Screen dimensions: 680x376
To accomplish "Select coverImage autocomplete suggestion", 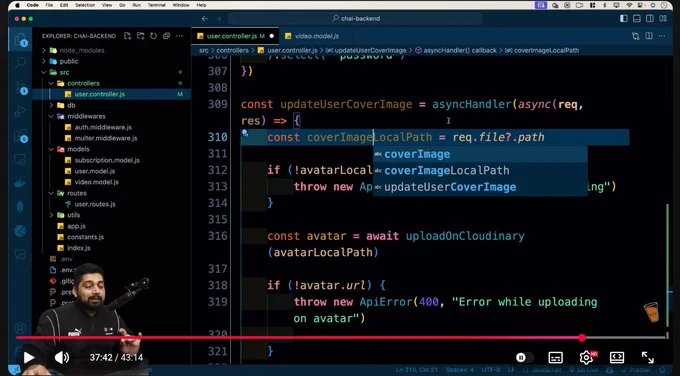I will click(480, 154).
